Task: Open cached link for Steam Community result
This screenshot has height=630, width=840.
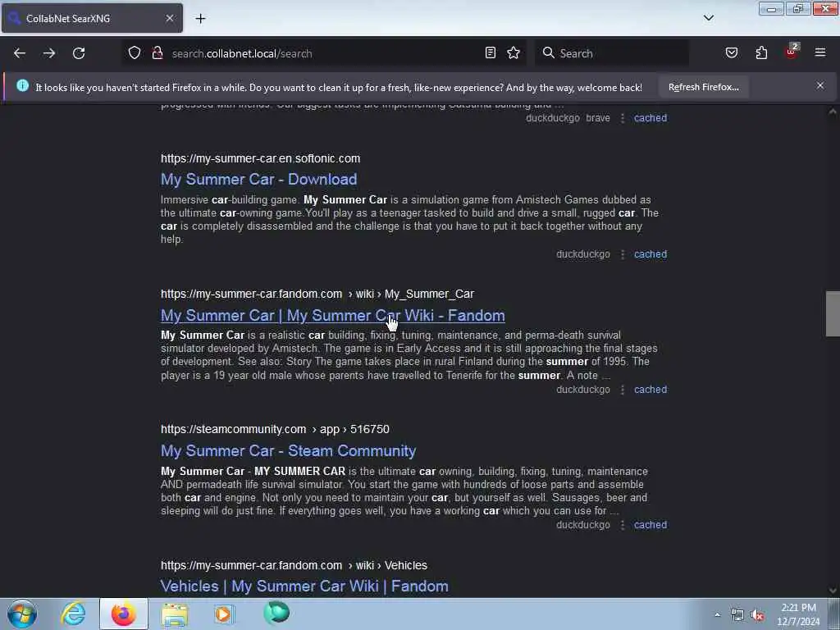Action: pyautogui.click(x=651, y=525)
